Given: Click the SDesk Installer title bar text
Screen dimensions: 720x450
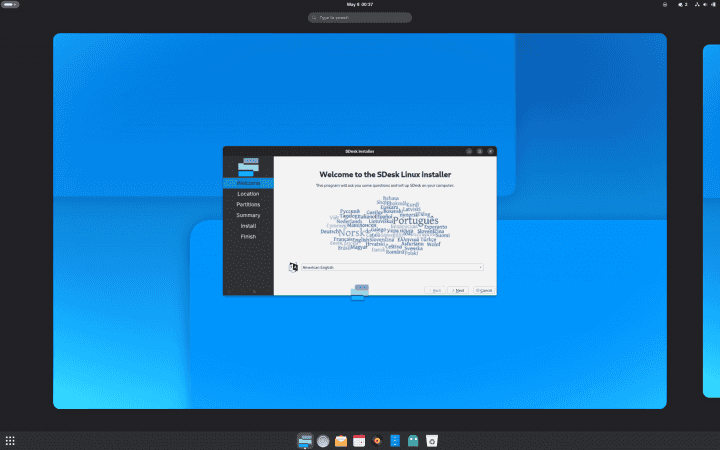Looking at the screenshot, I should pyautogui.click(x=360, y=151).
